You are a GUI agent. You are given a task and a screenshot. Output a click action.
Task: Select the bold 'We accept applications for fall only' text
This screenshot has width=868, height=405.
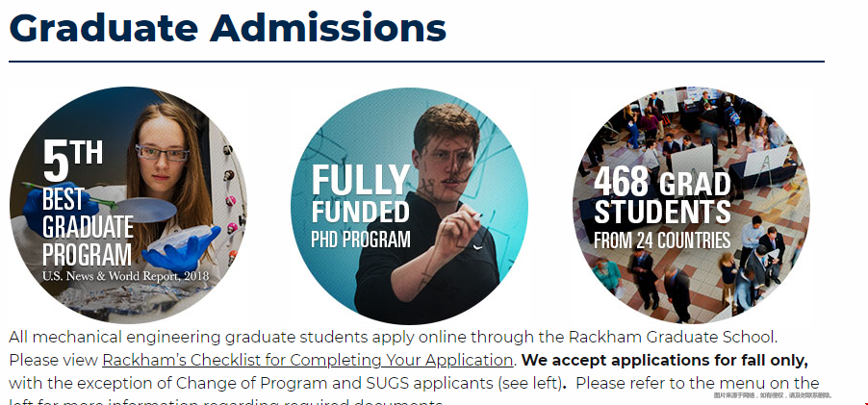coord(665,360)
